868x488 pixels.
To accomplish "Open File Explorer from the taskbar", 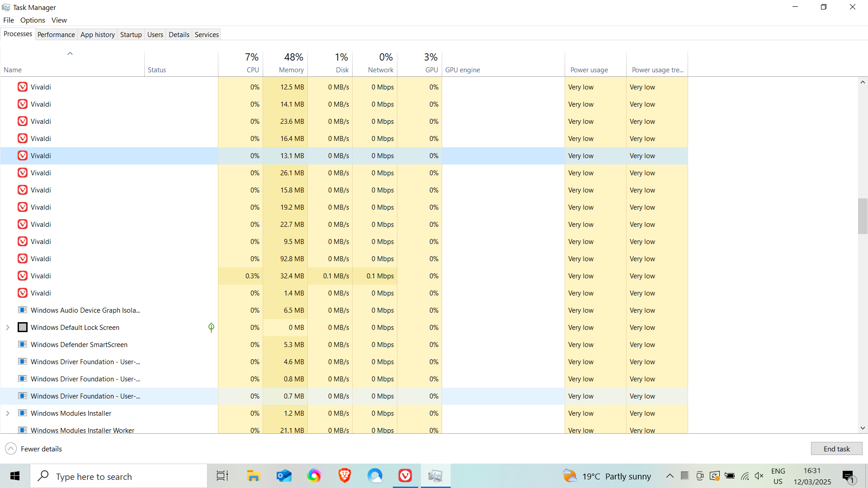I will [x=253, y=476].
